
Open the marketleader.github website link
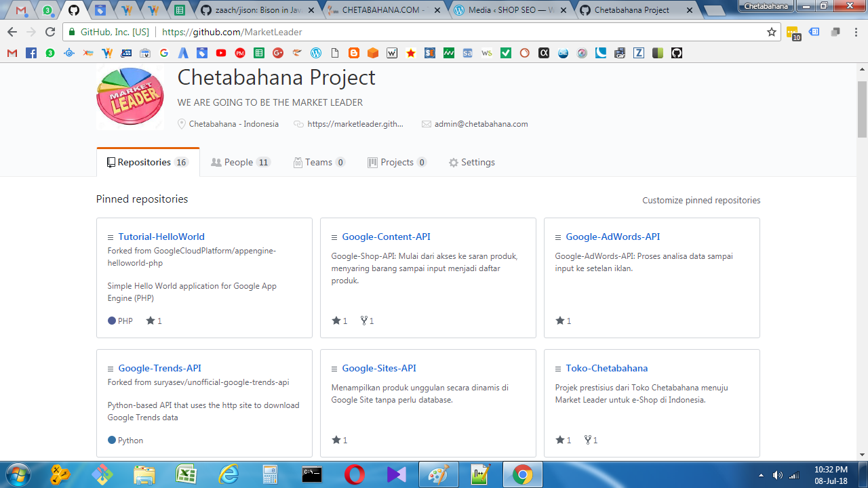[x=355, y=124]
